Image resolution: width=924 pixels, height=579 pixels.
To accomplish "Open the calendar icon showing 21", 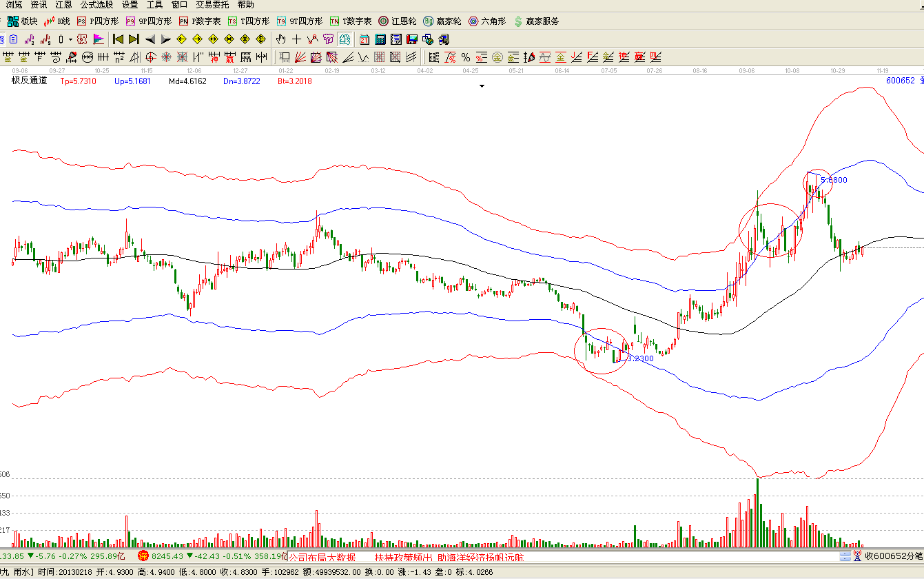I will click(x=365, y=39).
